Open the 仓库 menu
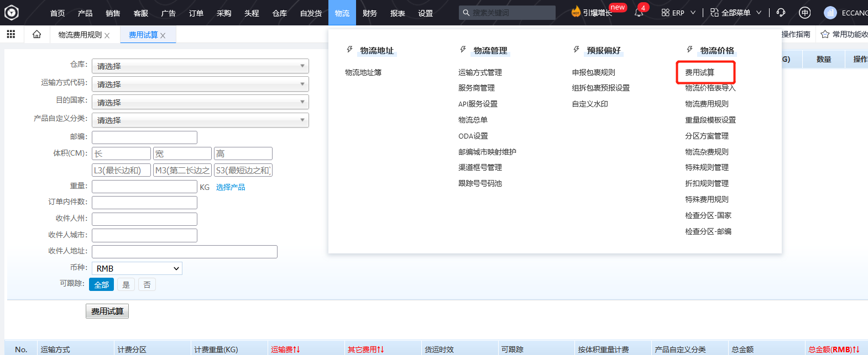The height and width of the screenshot is (355, 868). [280, 13]
